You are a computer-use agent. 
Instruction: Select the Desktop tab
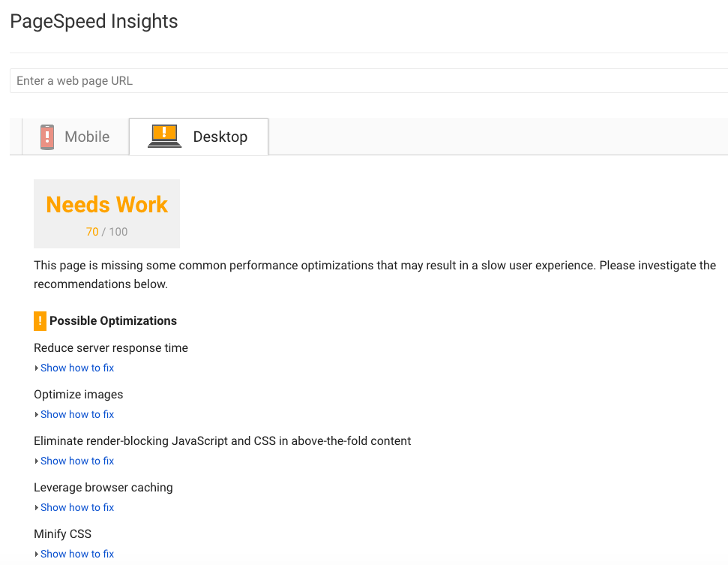(x=199, y=137)
